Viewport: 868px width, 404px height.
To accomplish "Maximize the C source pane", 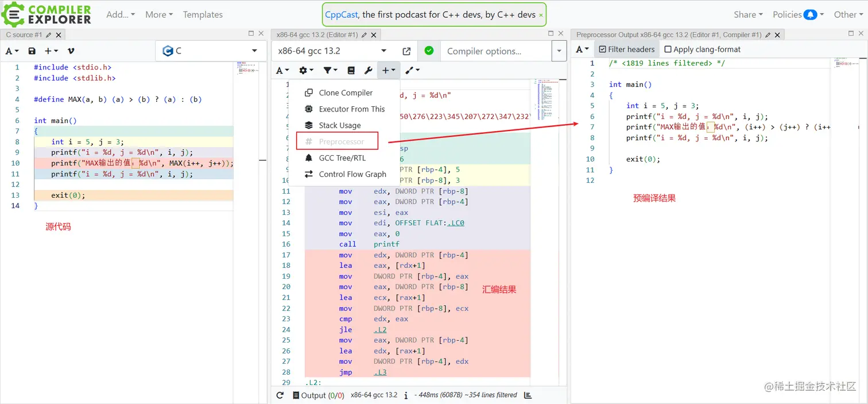I will [x=251, y=34].
